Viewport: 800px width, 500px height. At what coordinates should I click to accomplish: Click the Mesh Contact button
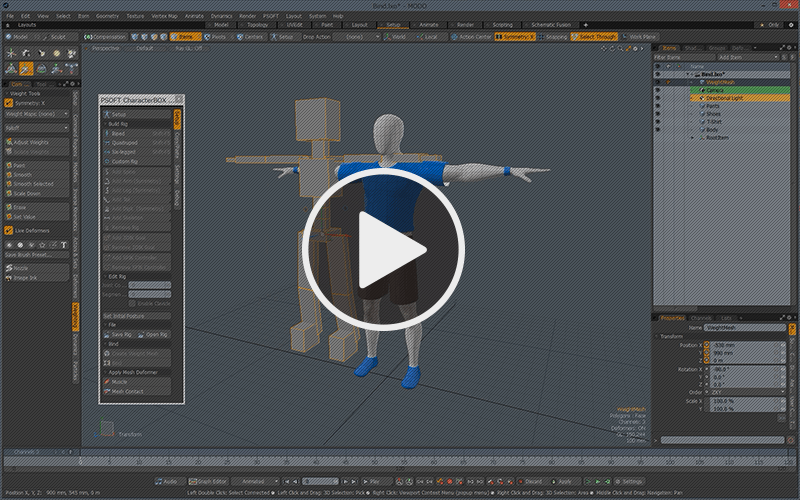[125, 391]
